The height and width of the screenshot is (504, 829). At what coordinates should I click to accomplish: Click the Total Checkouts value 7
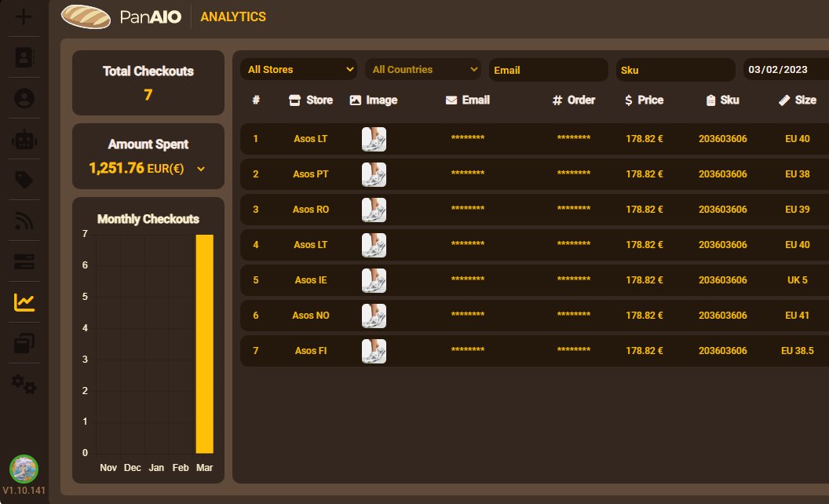pyautogui.click(x=148, y=95)
